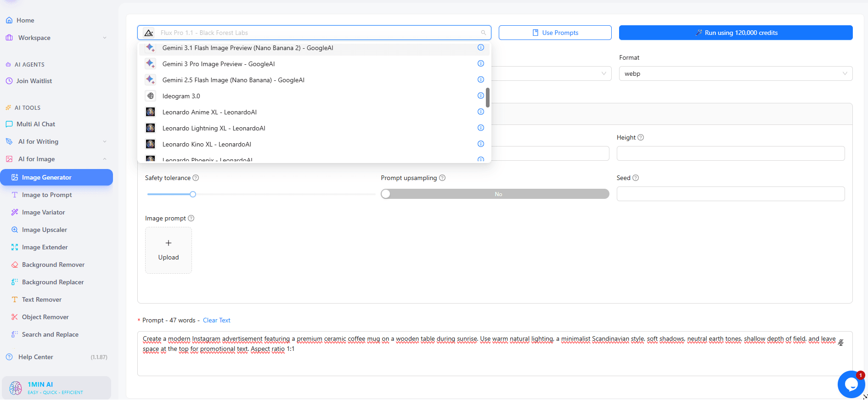Click the Search and Replace icon

point(15,334)
